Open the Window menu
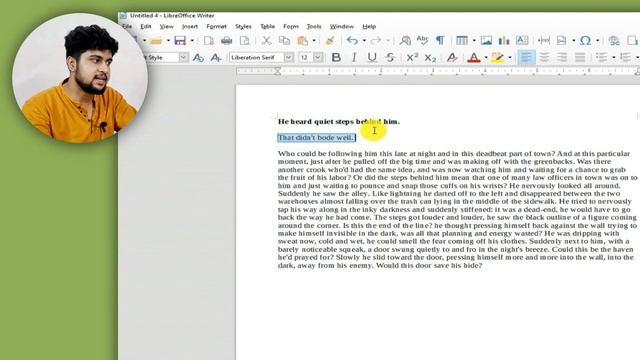 (342, 27)
